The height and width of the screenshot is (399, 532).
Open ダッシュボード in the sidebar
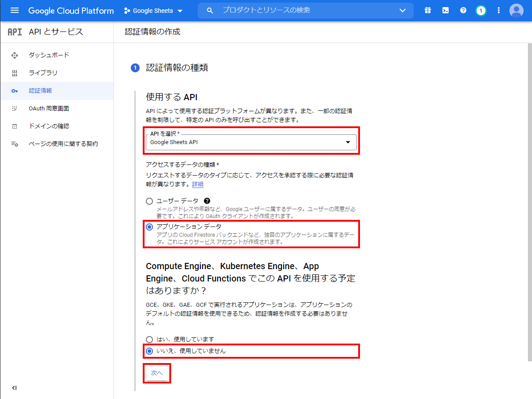57,55
